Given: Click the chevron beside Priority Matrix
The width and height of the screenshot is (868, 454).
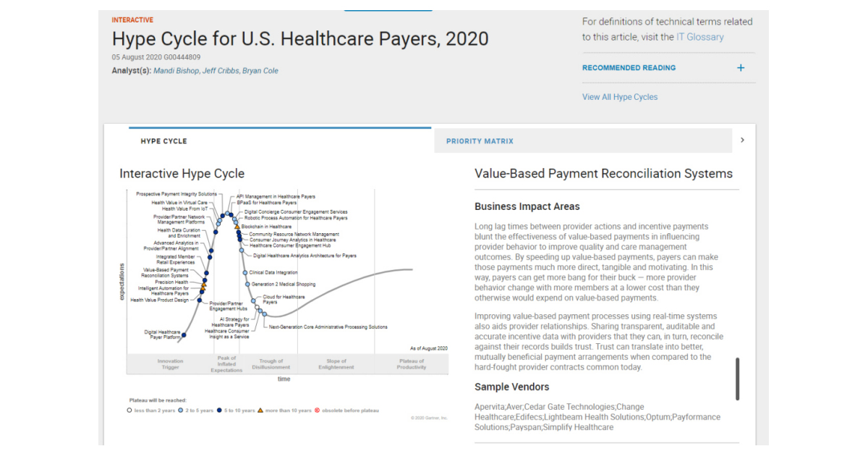Looking at the screenshot, I should tap(742, 140).
